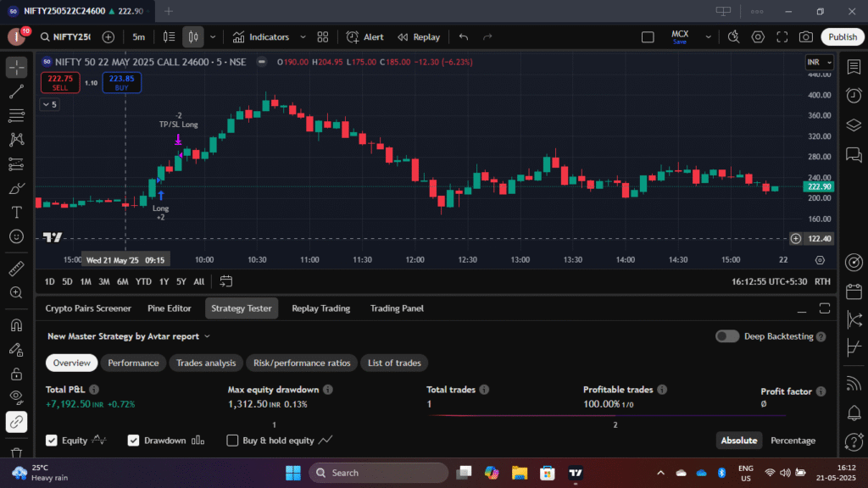Expand the favorite indicators dropdown arrow
Screen dimensions: 868x488
(303, 37)
